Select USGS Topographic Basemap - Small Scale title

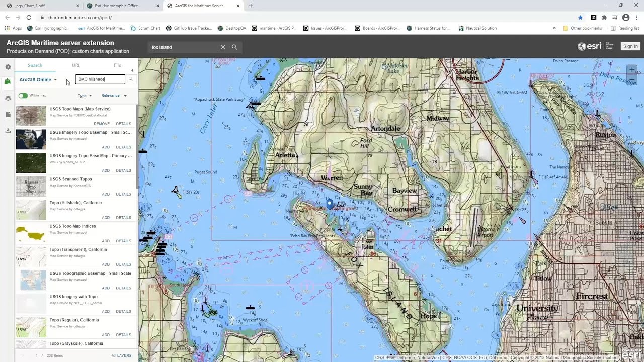(x=90, y=273)
